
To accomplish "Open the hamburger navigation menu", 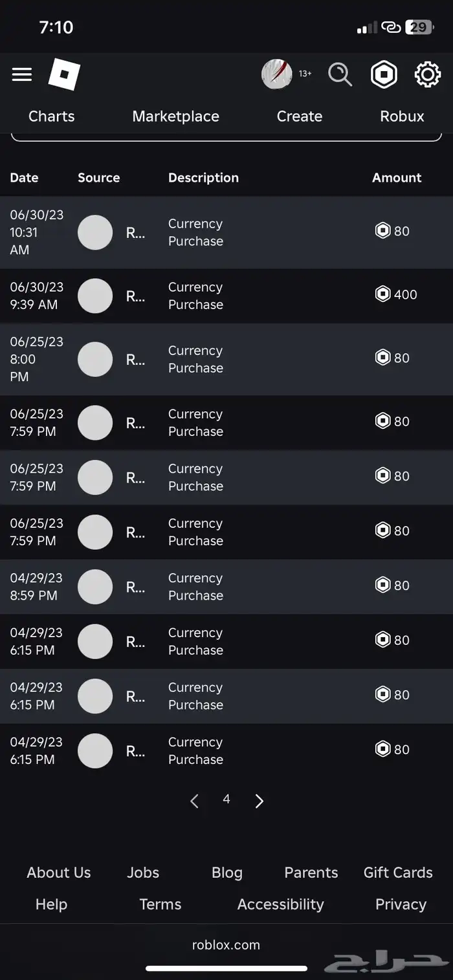I will pos(22,74).
